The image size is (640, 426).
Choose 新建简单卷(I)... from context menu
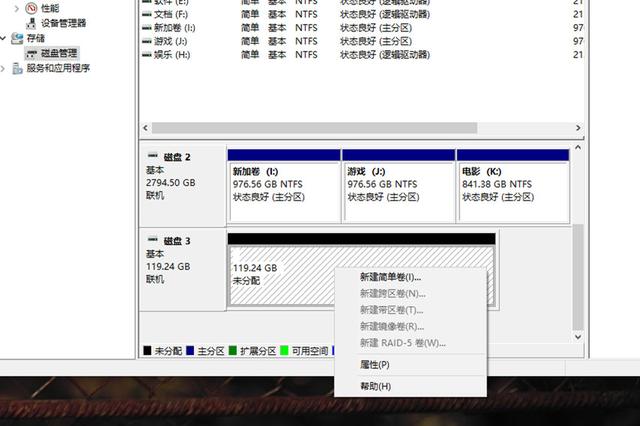(x=391, y=277)
